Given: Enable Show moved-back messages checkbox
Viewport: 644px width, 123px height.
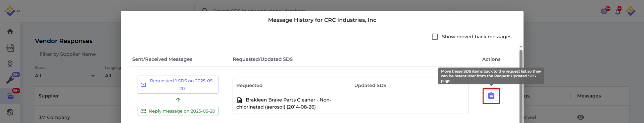Looking at the screenshot, I should [x=435, y=37].
